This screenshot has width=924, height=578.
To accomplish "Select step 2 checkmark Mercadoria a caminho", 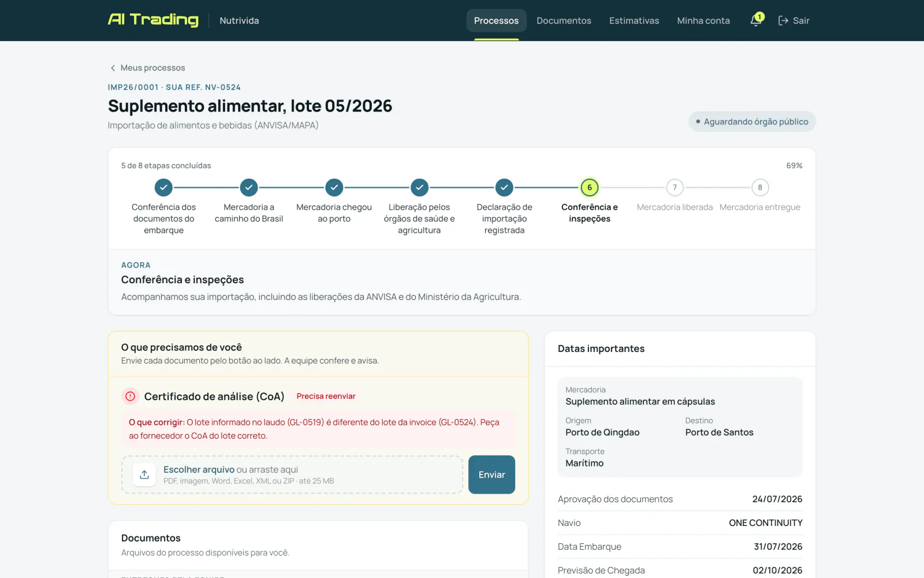I will (x=249, y=187).
